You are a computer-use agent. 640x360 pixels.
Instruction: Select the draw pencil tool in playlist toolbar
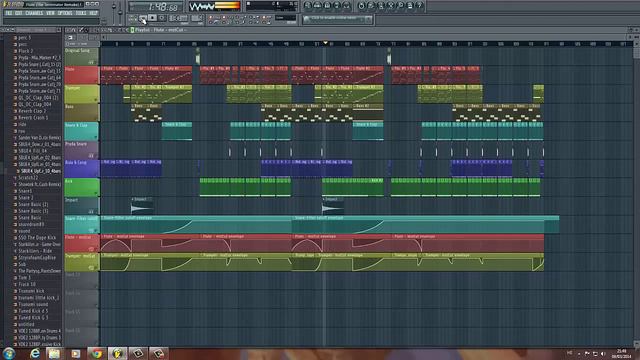coord(80,30)
